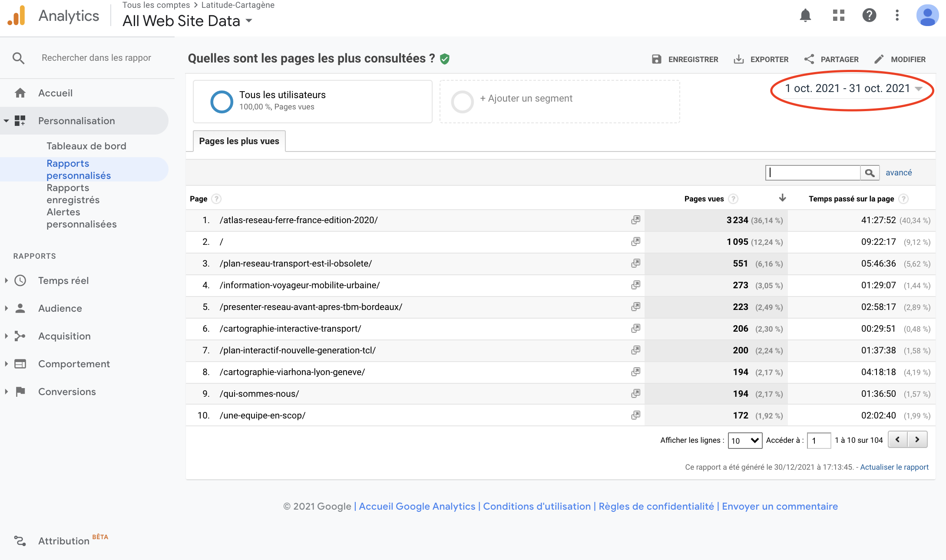Open the Google apps grid icon

(x=838, y=16)
